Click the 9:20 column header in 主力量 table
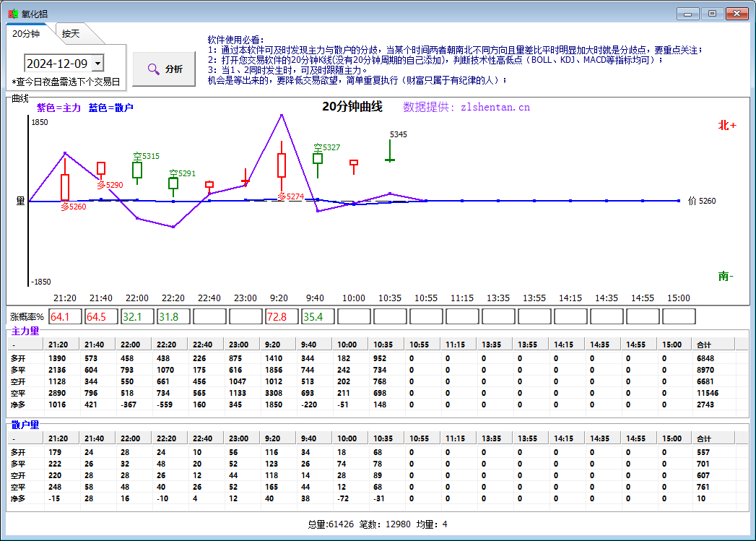The height and width of the screenshot is (541, 756). (277, 345)
